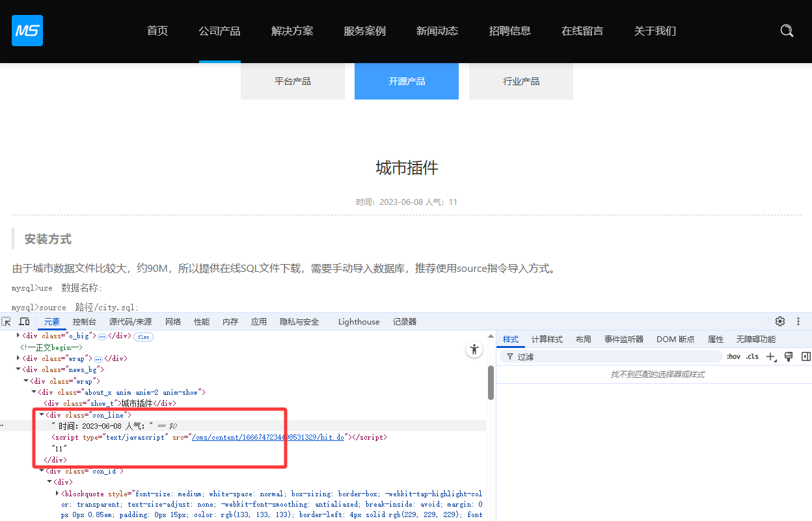Click the accessibility tree floating button
812x521 pixels.
(x=474, y=349)
